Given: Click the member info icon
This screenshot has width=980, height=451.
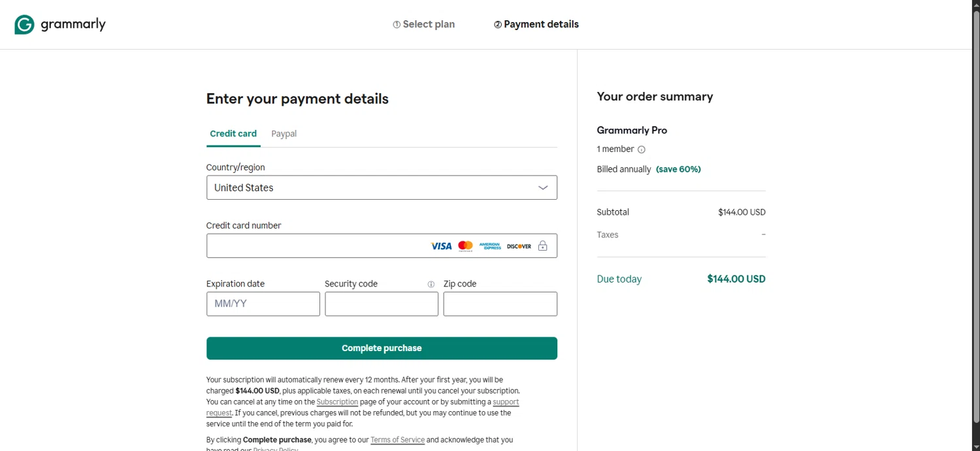Looking at the screenshot, I should pyautogui.click(x=641, y=149).
